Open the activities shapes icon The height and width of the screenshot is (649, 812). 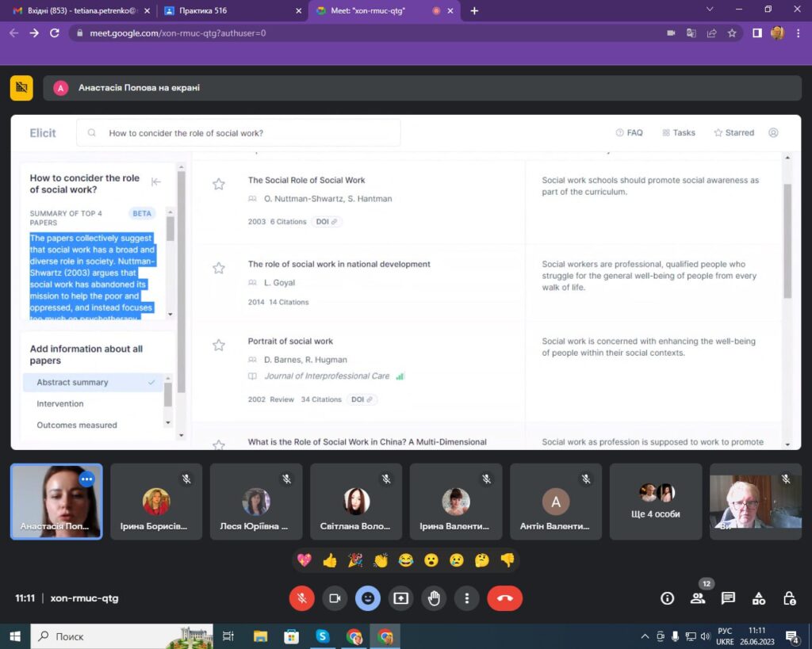[758, 598]
